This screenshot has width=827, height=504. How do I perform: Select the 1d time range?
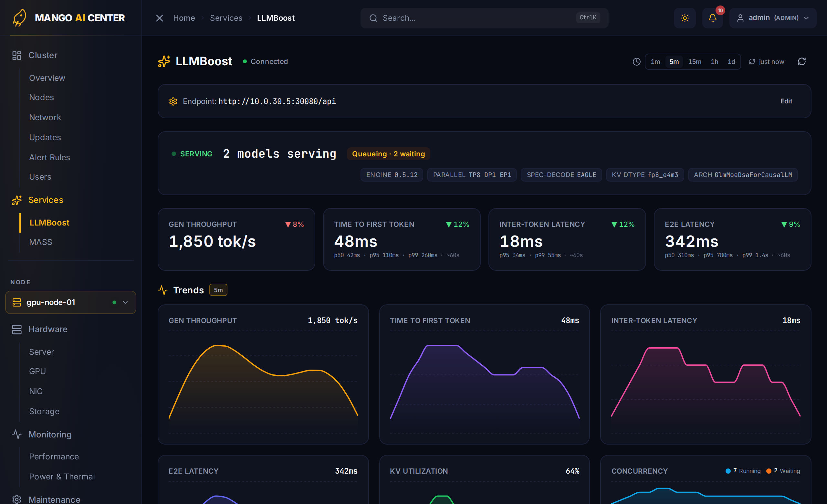click(x=731, y=62)
